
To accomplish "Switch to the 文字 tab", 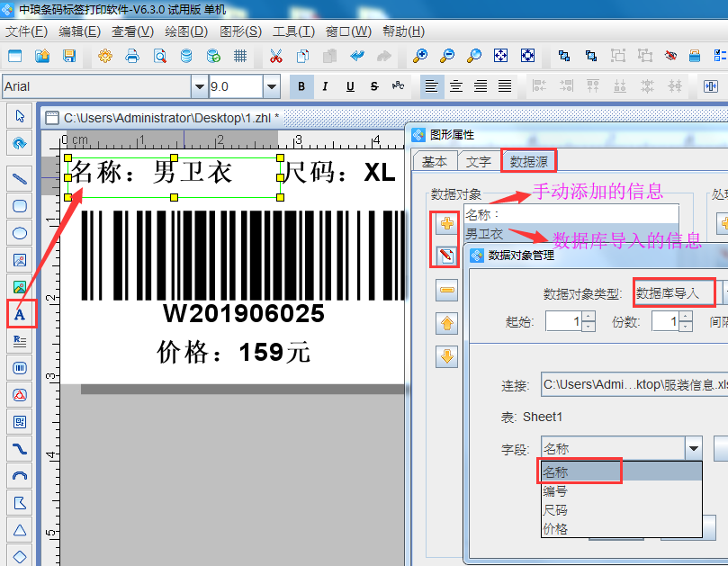I will tap(478, 161).
